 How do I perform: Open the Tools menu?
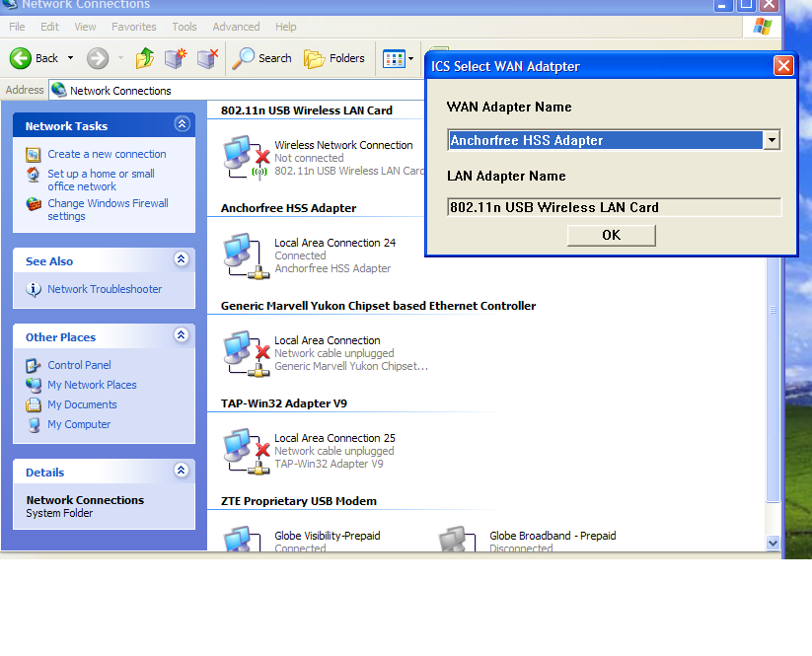(185, 27)
